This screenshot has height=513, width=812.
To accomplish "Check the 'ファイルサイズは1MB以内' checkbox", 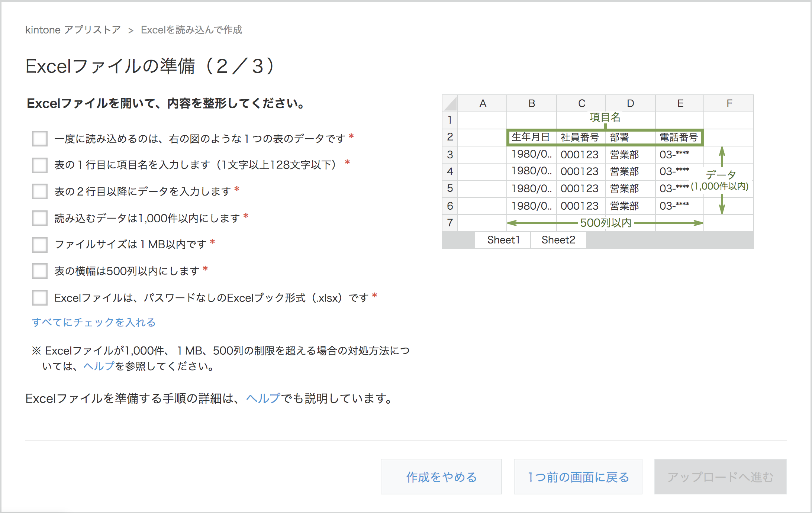I will [x=40, y=245].
